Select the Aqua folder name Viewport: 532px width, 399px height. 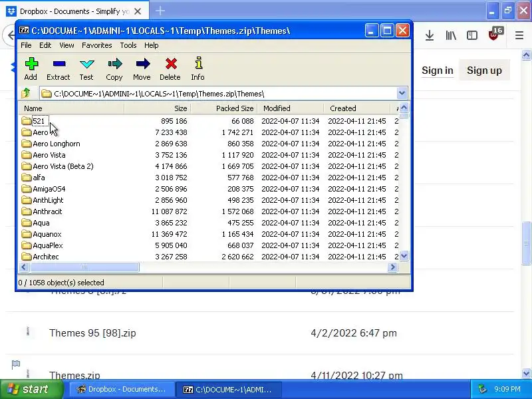pyautogui.click(x=41, y=223)
